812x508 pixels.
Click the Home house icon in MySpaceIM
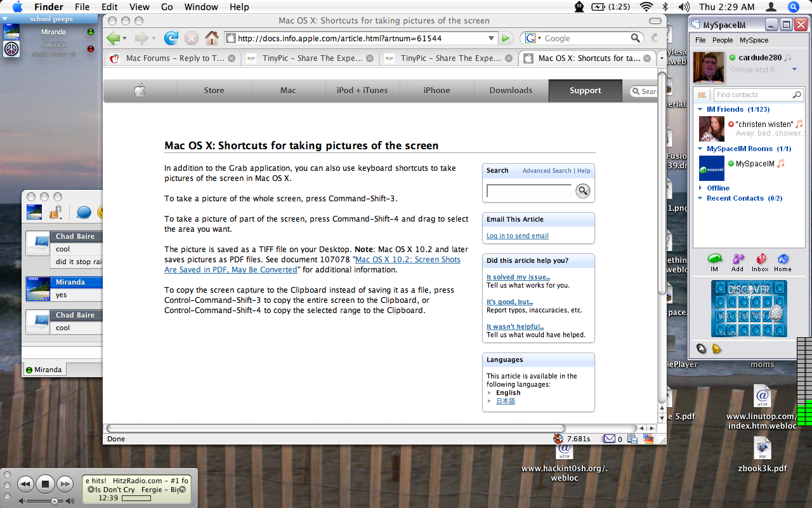(783, 259)
